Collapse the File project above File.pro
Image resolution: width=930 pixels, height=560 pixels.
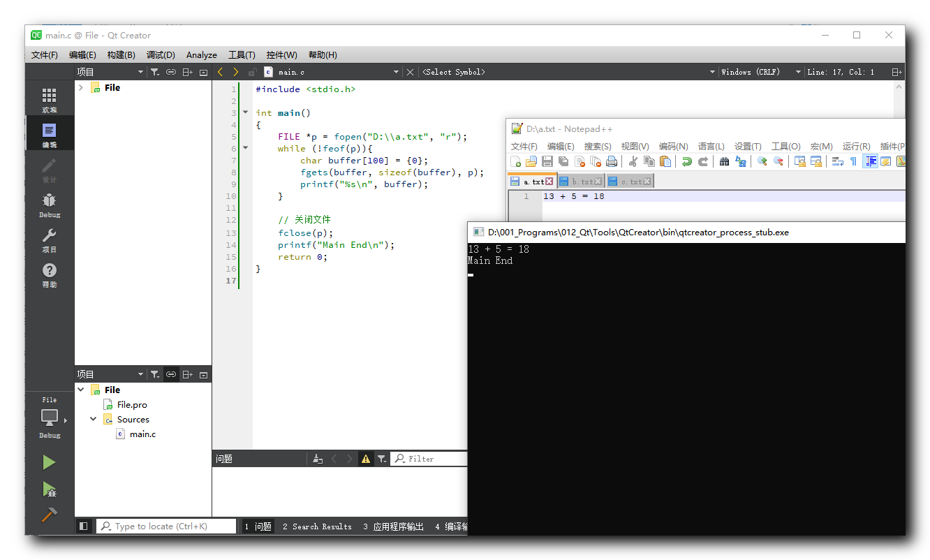tap(81, 390)
